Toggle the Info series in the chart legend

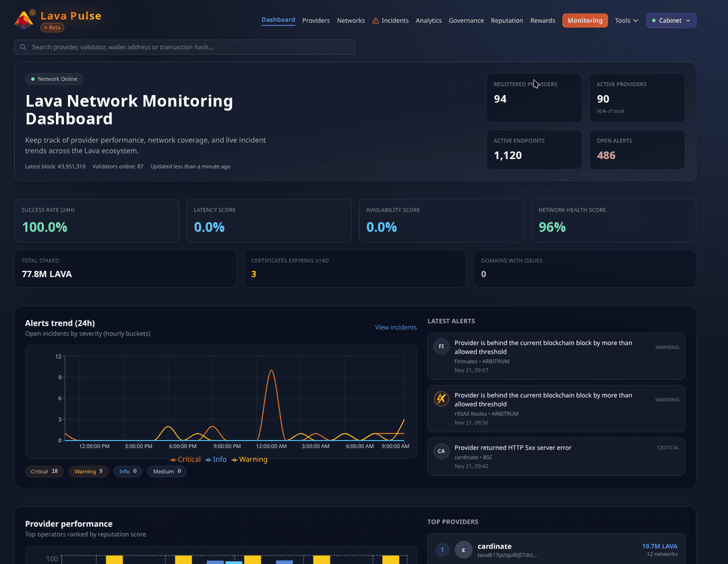pyautogui.click(x=216, y=459)
